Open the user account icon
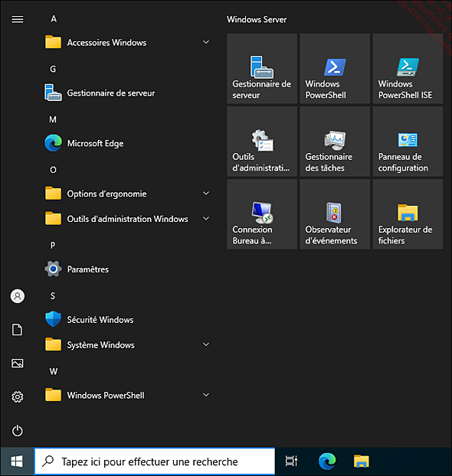The width and height of the screenshot is (452, 476). click(18, 296)
